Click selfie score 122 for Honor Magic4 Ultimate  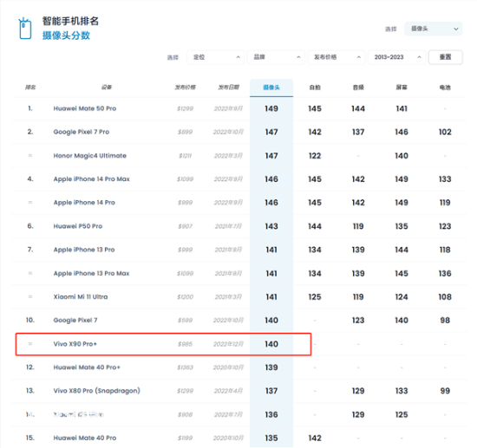(315, 156)
